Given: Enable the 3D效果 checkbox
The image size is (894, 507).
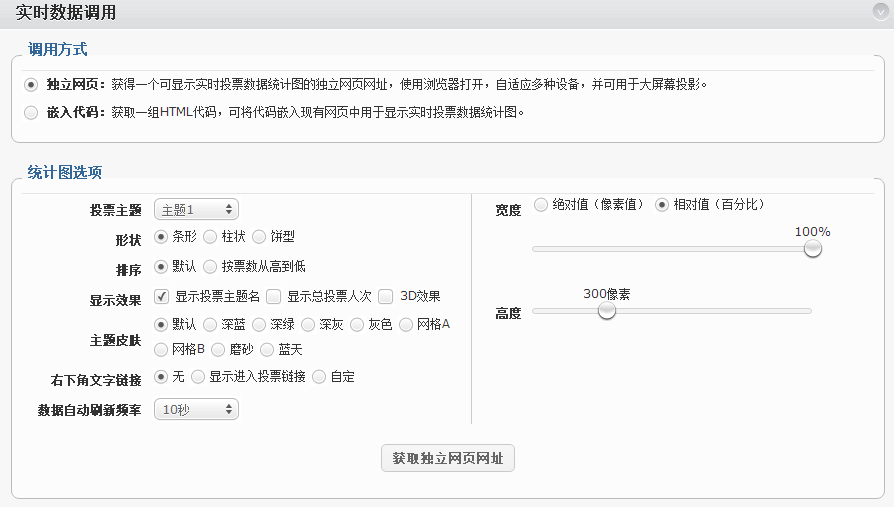Looking at the screenshot, I should [x=386, y=296].
